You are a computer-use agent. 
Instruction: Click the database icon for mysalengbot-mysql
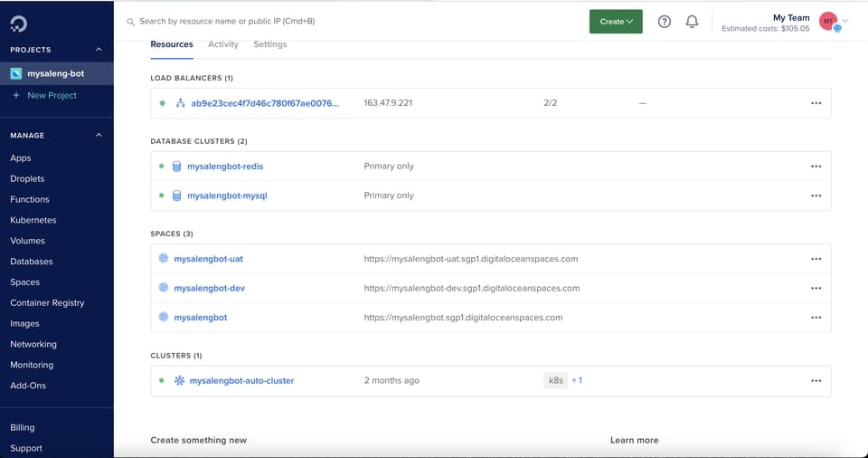[x=176, y=196]
